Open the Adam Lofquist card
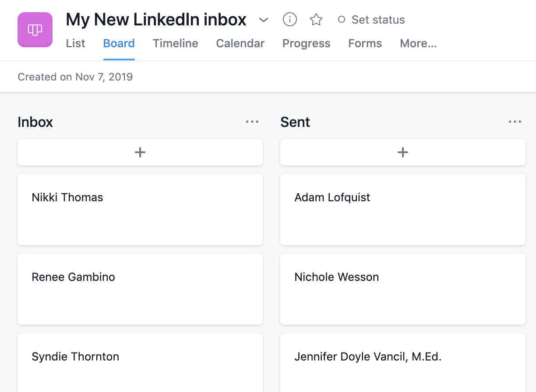The height and width of the screenshot is (392, 536). pos(403,210)
